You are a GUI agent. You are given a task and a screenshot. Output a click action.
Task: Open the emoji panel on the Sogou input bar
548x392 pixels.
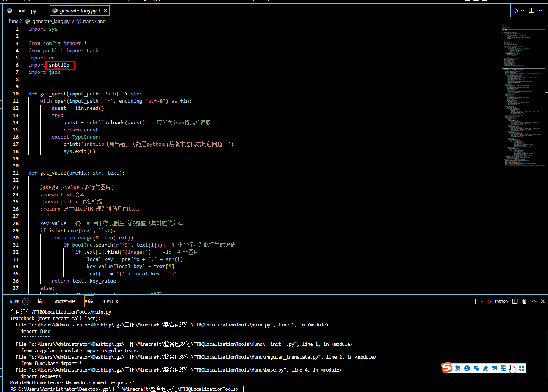point(467,368)
